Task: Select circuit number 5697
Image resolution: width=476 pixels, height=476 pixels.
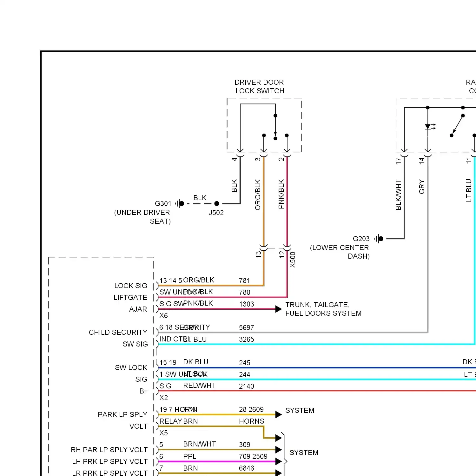Action: coord(247,327)
